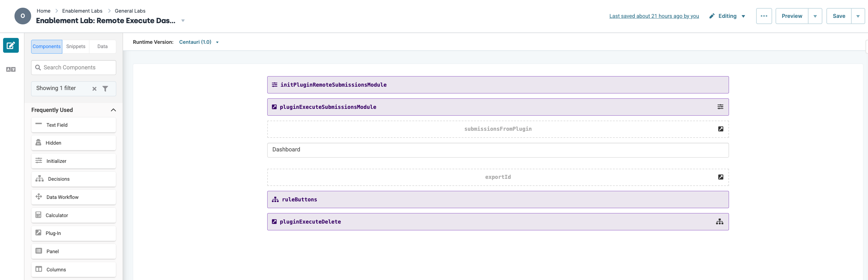This screenshot has width=868, height=280.
Task: Click the Search Components input field
Action: click(x=73, y=68)
